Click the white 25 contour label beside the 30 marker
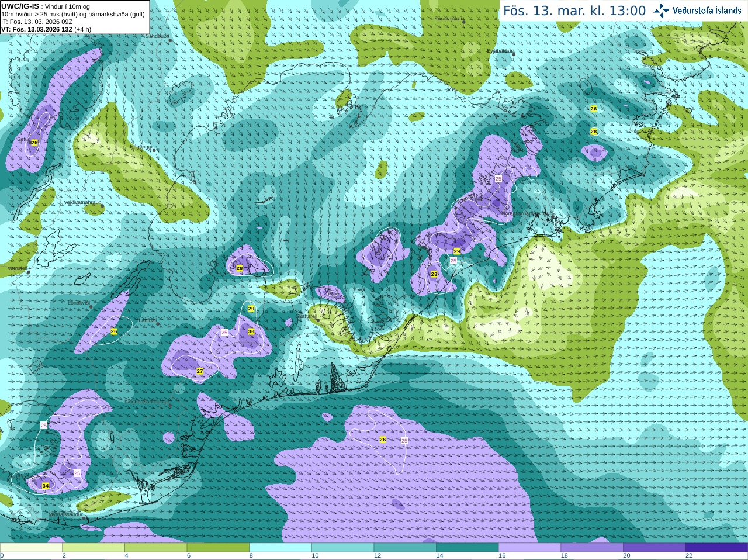This screenshot has width=748, height=560. [x=224, y=332]
